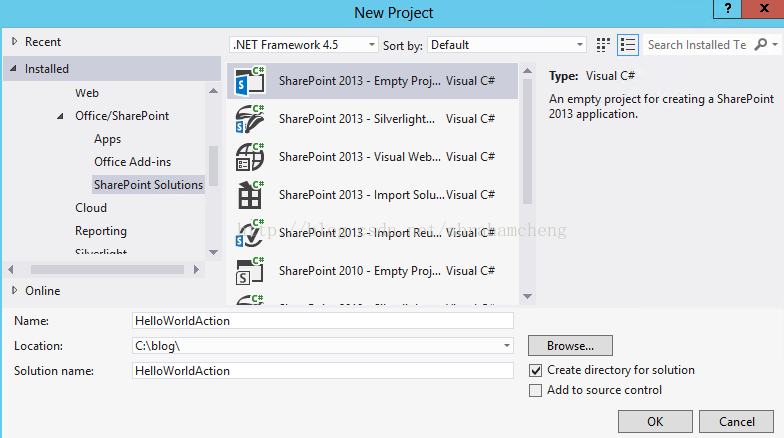This screenshot has width=784, height=438.
Task: Click SharePoint 2013 Visual Web Part icon
Action: click(250, 156)
